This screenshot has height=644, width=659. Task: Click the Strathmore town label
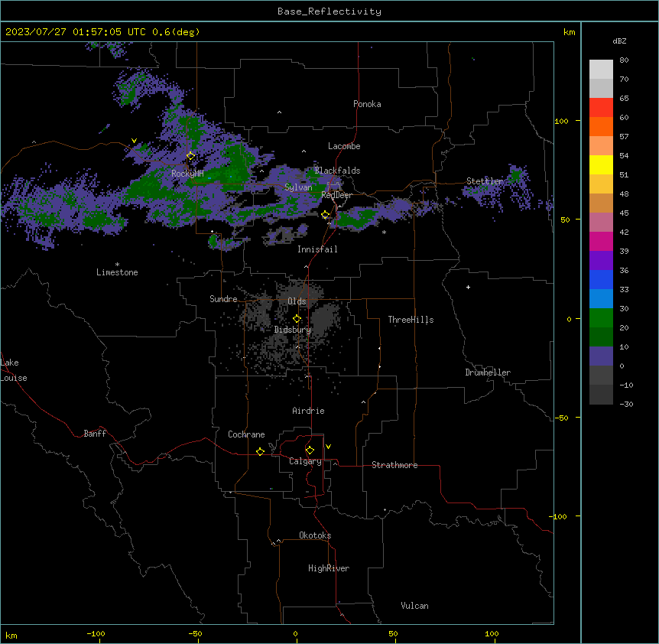[x=394, y=465]
